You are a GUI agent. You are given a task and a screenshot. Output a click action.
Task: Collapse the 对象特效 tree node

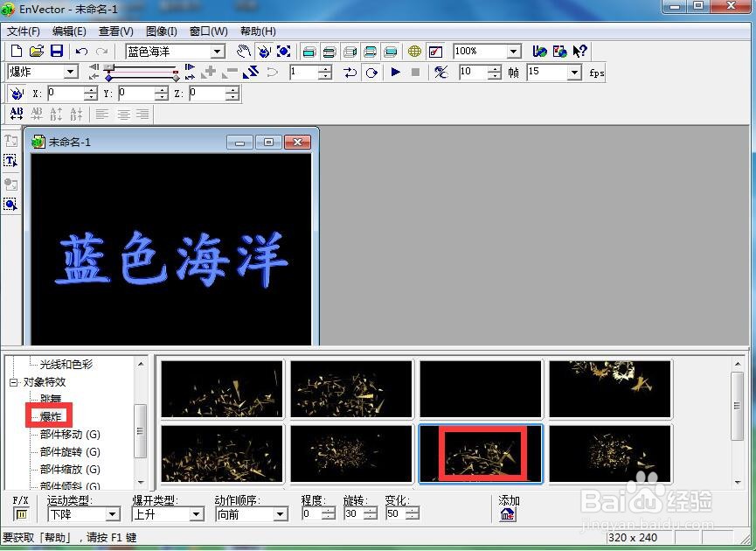click(13, 382)
